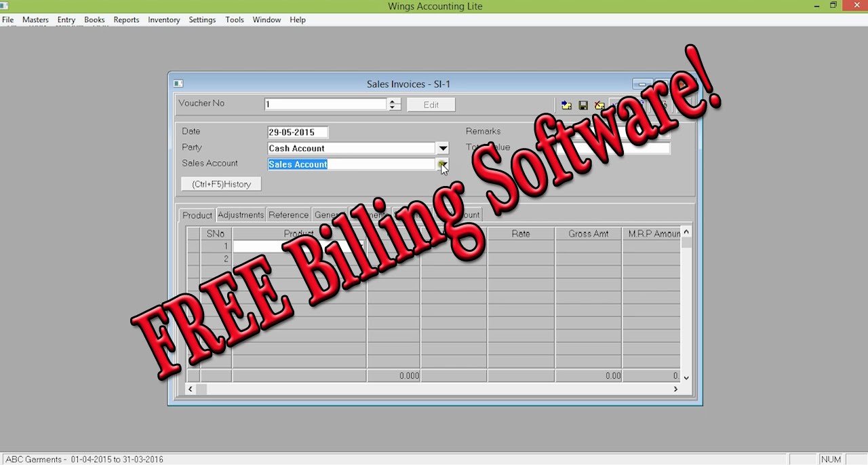Screen dimensions: 868x465
Task: Open the File menu
Action: [x=8, y=20]
